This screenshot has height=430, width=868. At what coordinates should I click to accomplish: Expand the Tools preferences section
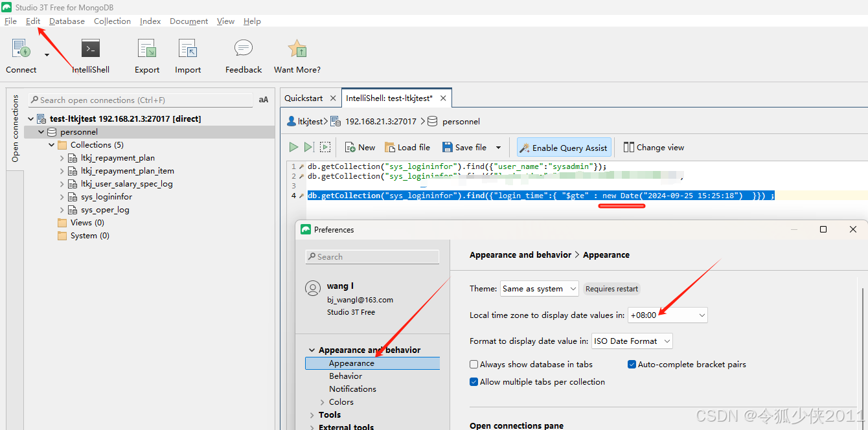point(312,415)
